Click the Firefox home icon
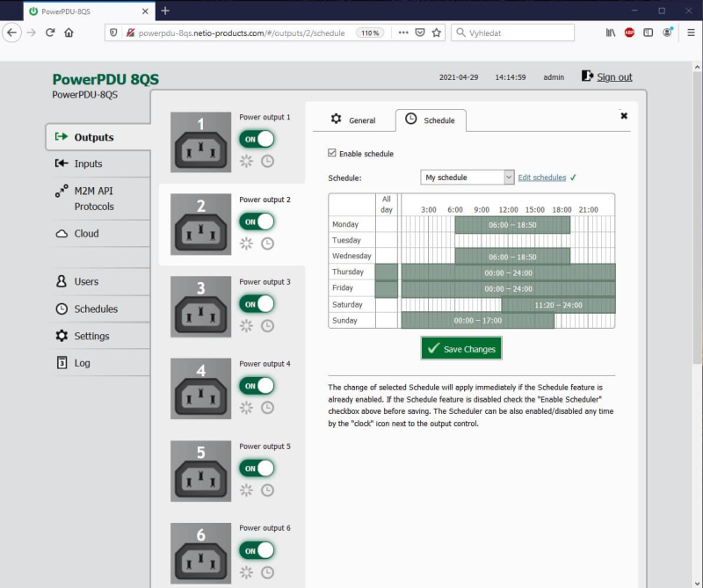This screenshot has width=703, height=588. click(69, 33)
